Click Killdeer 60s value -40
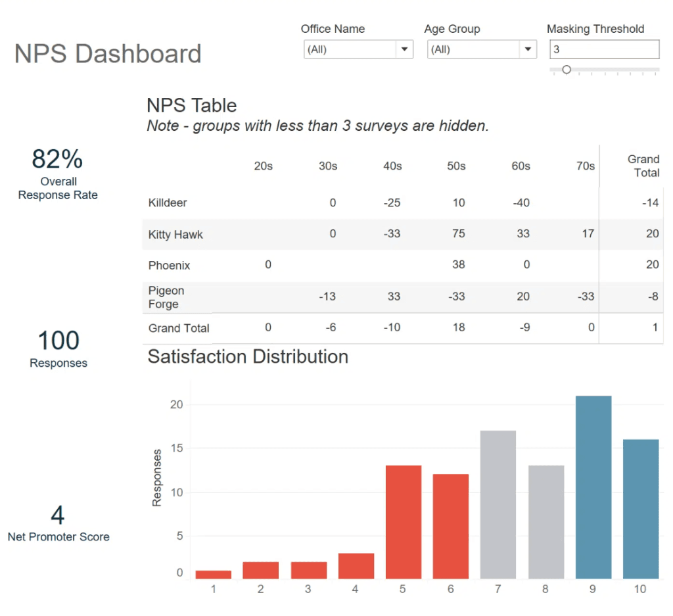Screen dimensions: 673x616 tap(521, 203)
